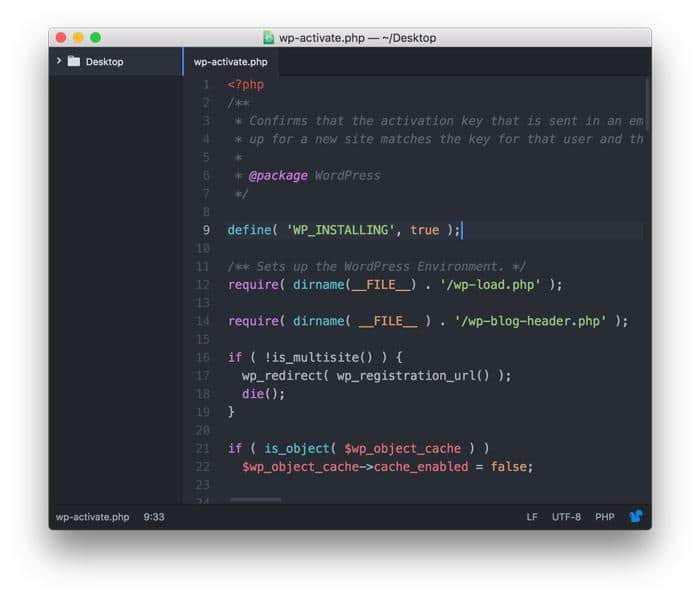Place cursor on the <?php opening tag
The width and height of the screenshot is (700, 599).
coord(246,84)
